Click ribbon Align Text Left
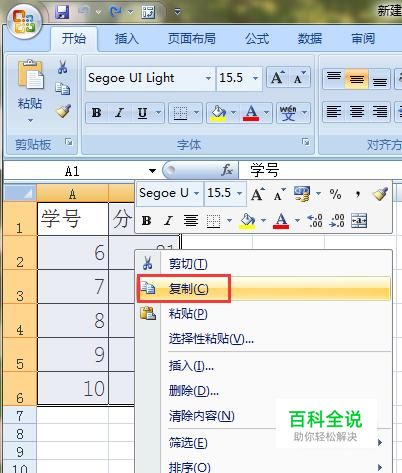Viewport: 402px width, 473px height. tap(334, 112)
